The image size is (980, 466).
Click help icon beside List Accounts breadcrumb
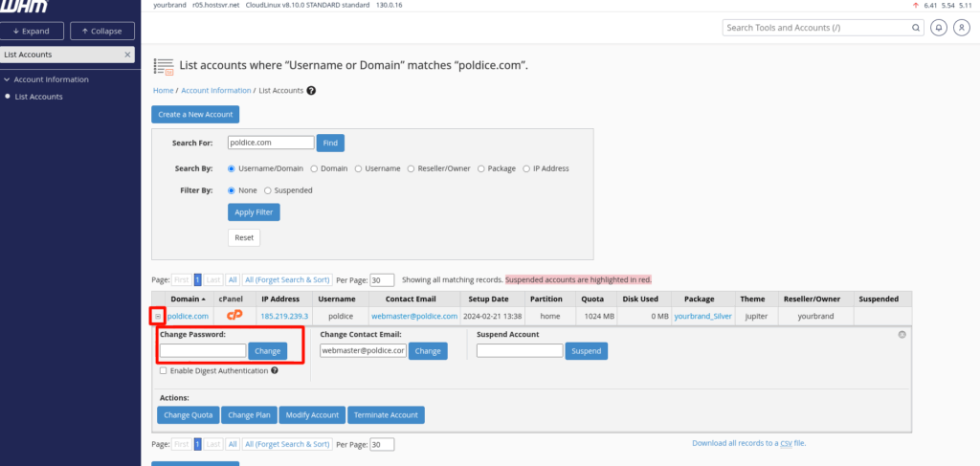[x=311, y=91]
